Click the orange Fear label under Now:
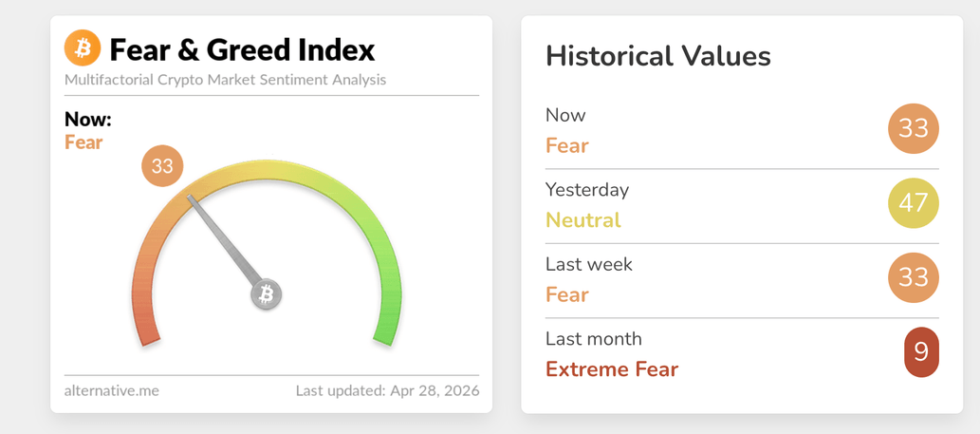The image size is (980, 434). (83, 142)
